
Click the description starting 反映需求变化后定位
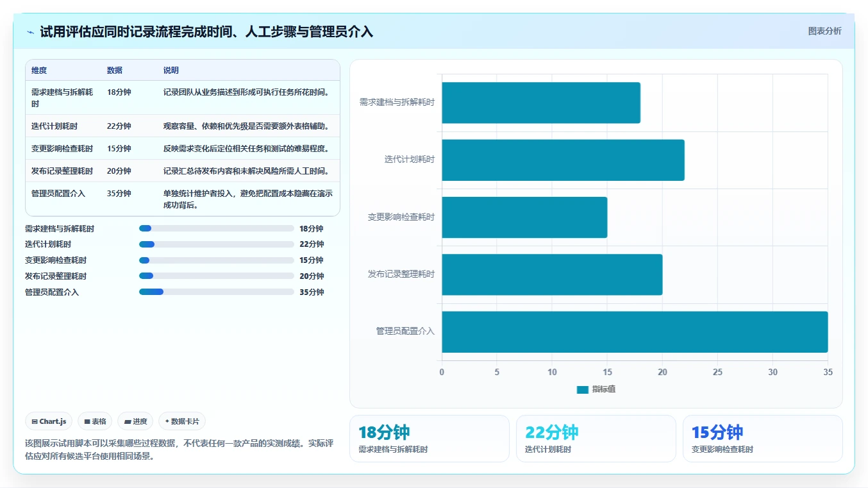[x=247, y=149]
